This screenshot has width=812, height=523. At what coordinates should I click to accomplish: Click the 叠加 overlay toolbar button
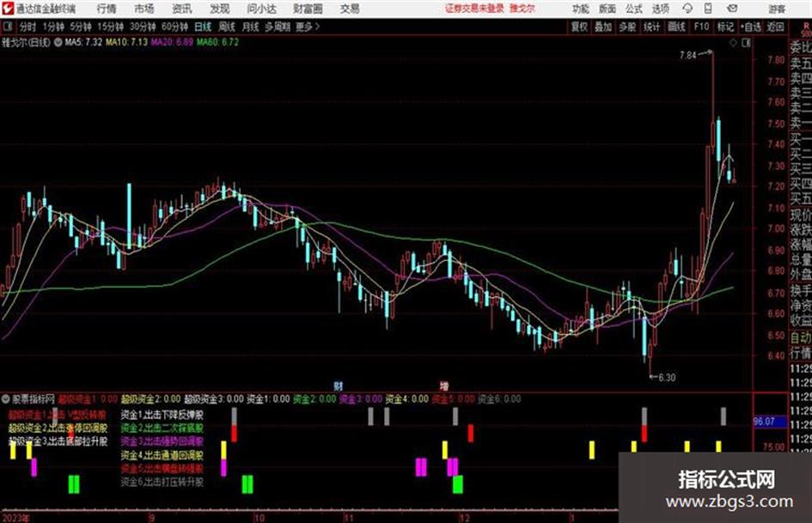(x=603, y=27)
